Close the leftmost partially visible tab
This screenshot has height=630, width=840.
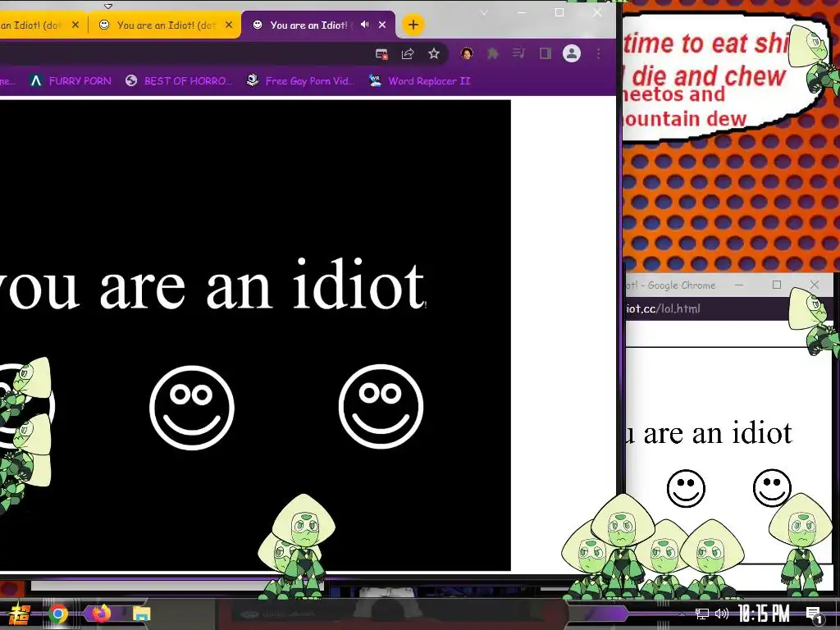(75, 25)
